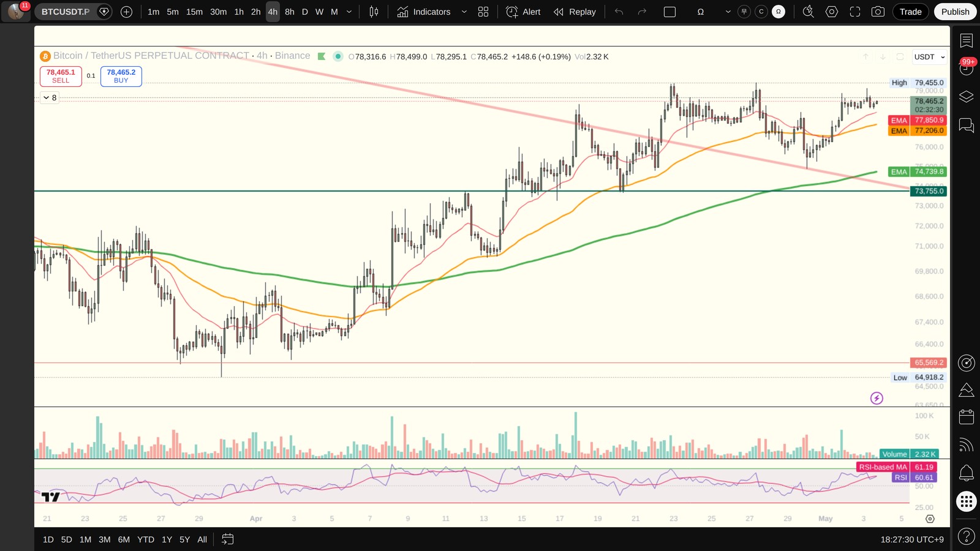Open help center question mark icon

[x=967, y=537]
